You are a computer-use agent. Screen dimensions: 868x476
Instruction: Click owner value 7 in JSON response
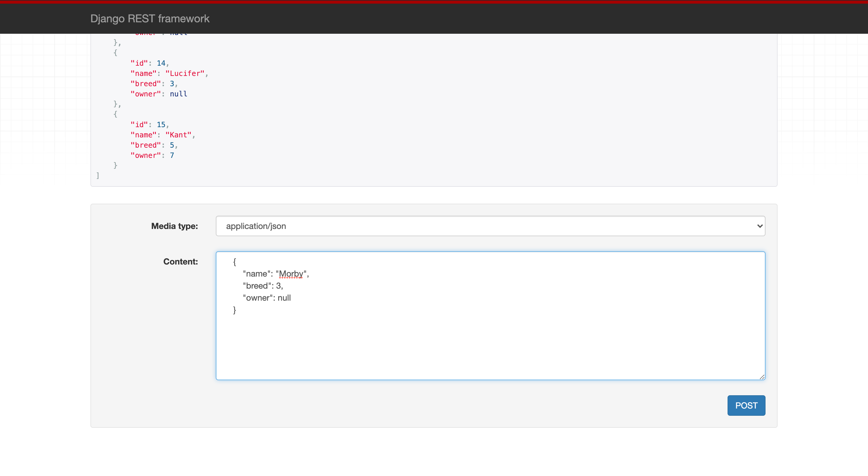click(x=172, y=155)
